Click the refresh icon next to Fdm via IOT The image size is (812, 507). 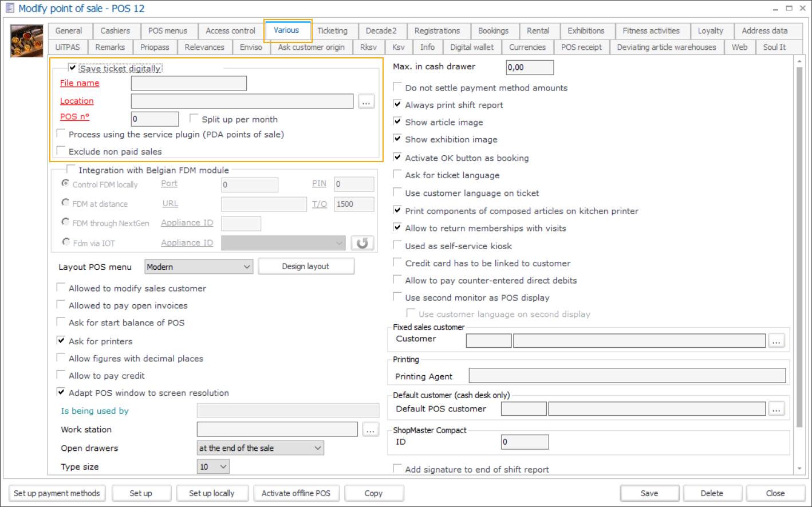(362, 243)
